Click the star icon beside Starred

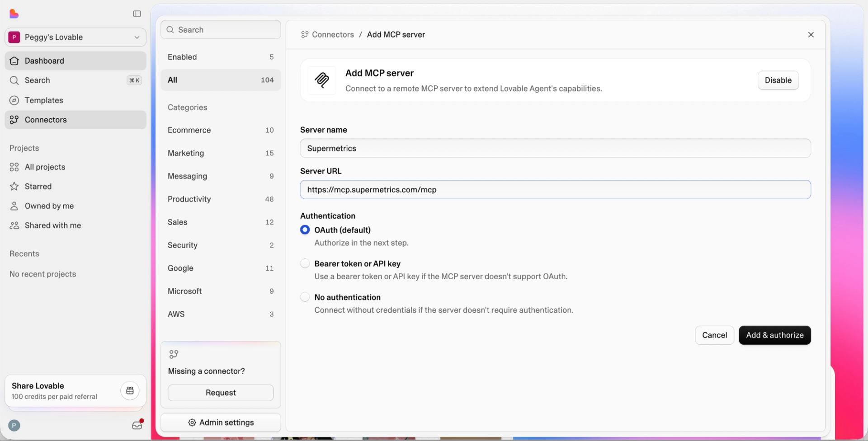(14, 187)
